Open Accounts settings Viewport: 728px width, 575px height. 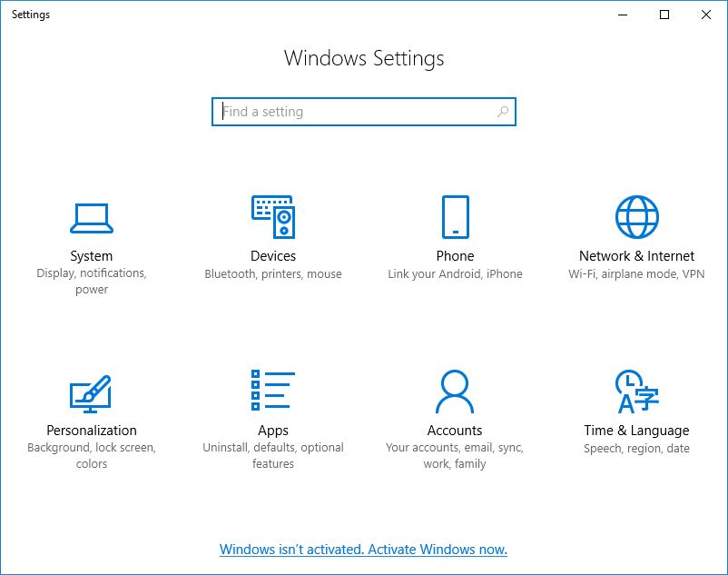click(454, 404)
